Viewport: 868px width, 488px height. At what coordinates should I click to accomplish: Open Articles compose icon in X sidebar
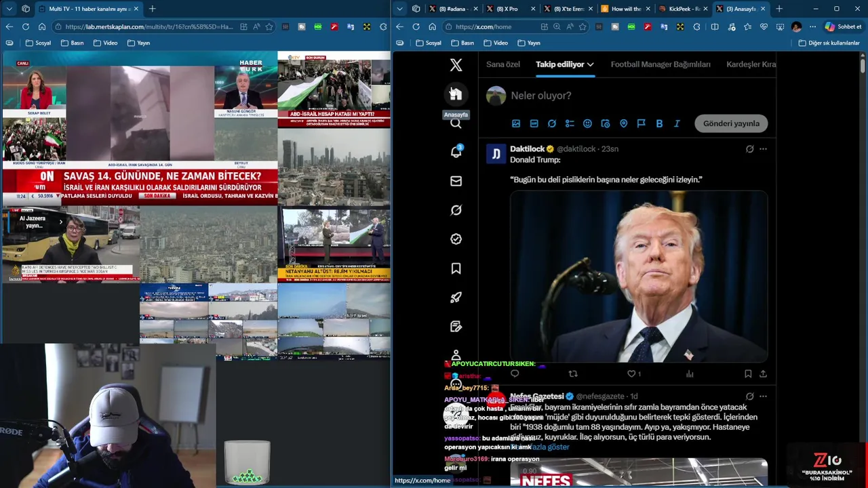456,327
